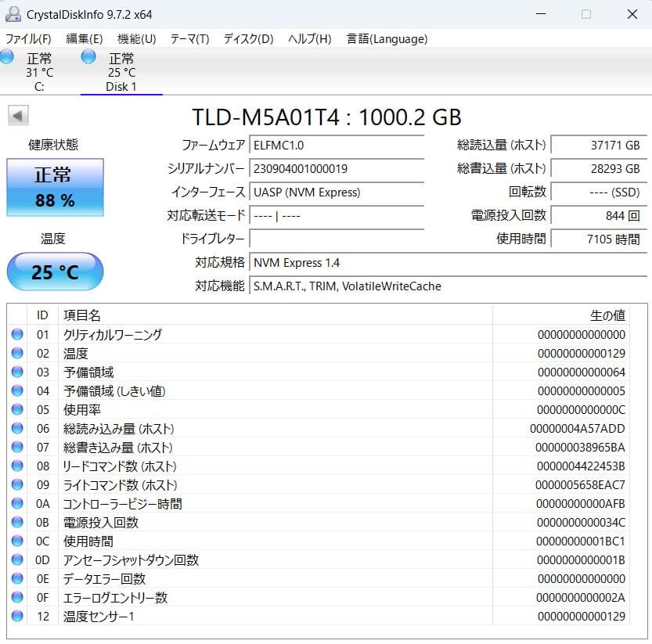
Task: Click status orb for ID 06 総読み込み量 row
Action: click(17, 428)
